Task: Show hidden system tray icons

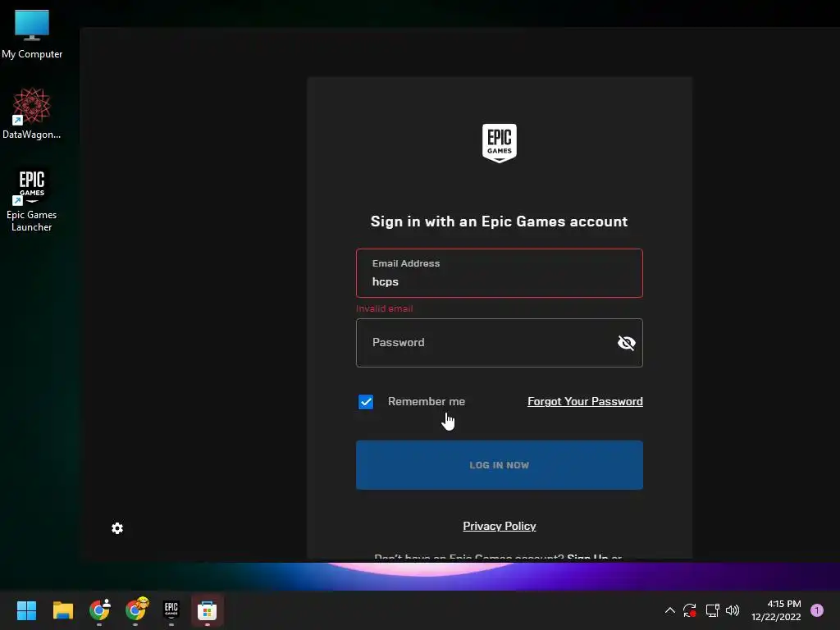Action: point(669,610)
